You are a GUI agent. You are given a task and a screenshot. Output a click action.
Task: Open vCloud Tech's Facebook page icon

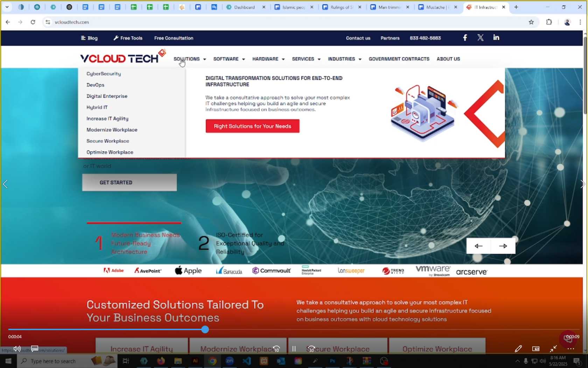click(465, 38)
